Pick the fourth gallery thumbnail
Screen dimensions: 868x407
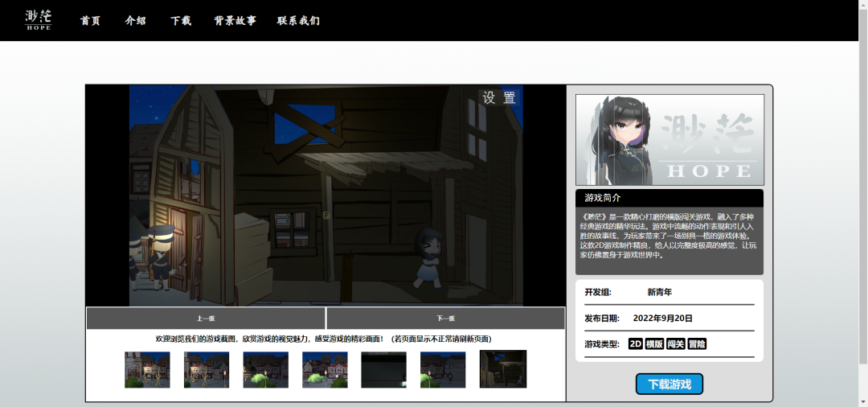(325, 370)
